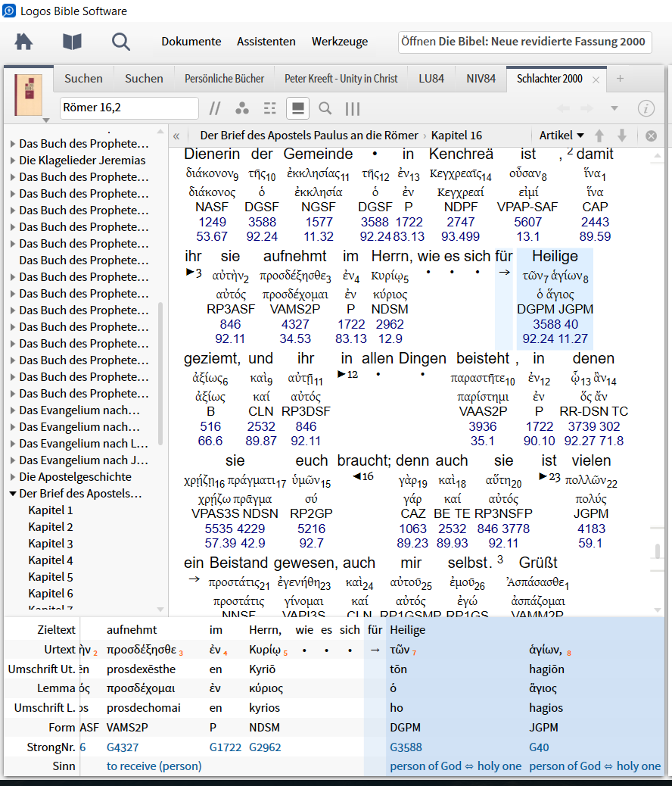Click the in-resource search magnifier icon
The height and width of the screenshot is (786, 672).
point(325,108)
